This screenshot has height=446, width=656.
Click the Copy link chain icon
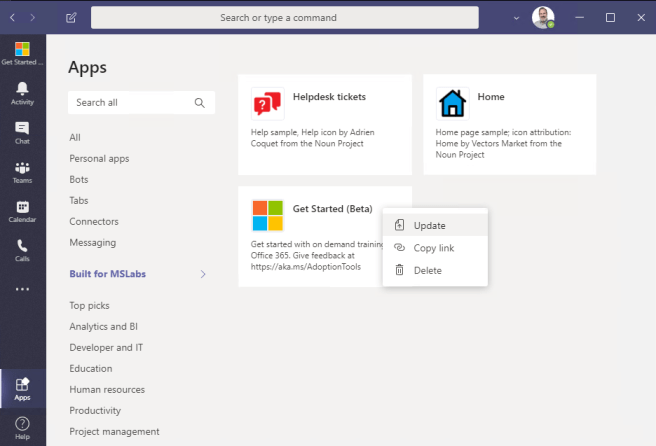point(400,248)
